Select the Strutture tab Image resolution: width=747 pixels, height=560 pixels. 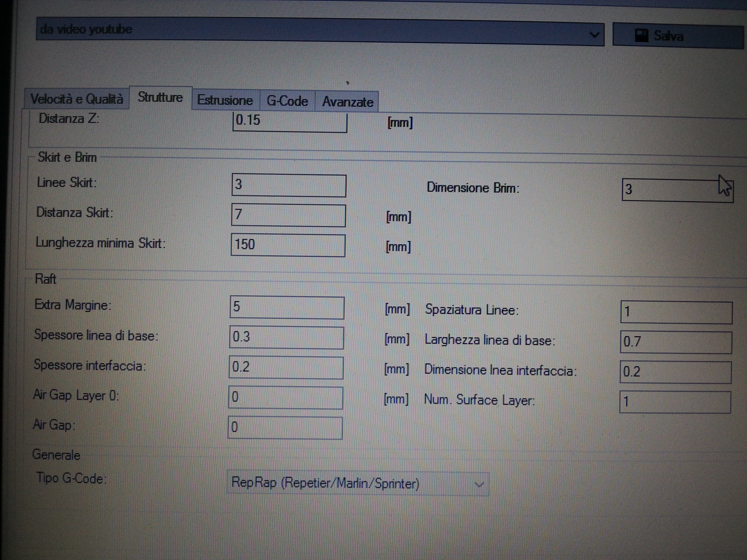pos(160,98)
